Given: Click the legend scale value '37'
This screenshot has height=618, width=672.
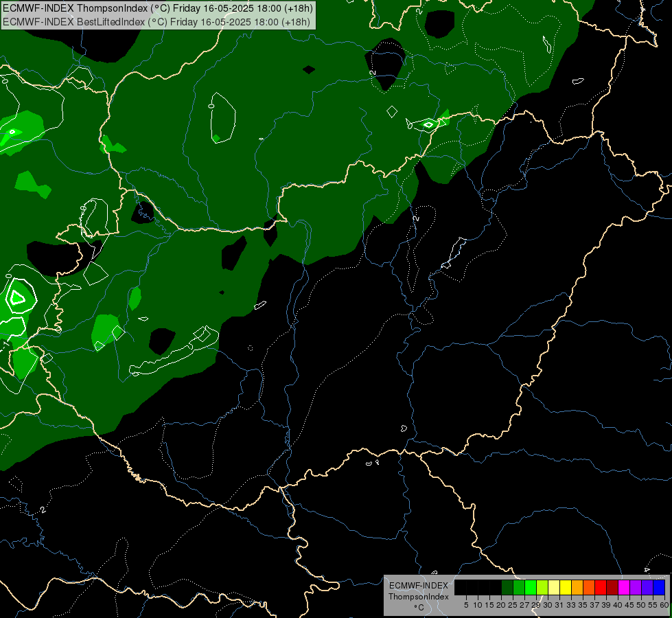Looking at the screenshot, I should tap(594, 605).
